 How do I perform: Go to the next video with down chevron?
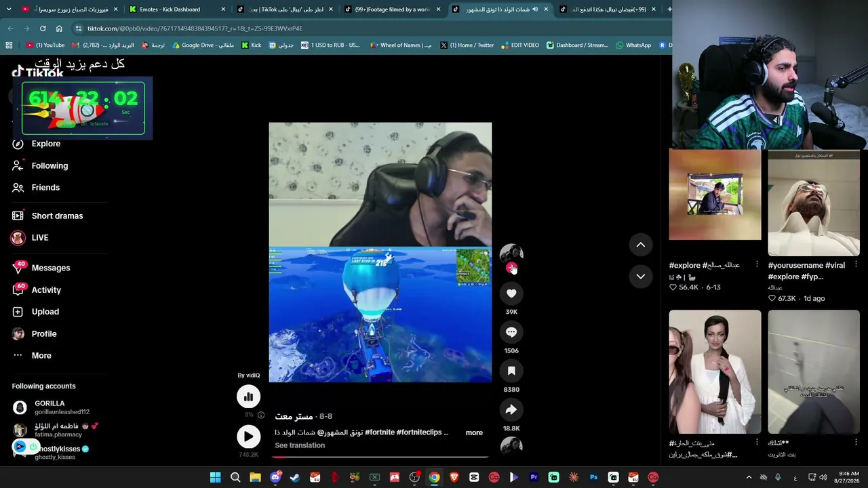641,277
